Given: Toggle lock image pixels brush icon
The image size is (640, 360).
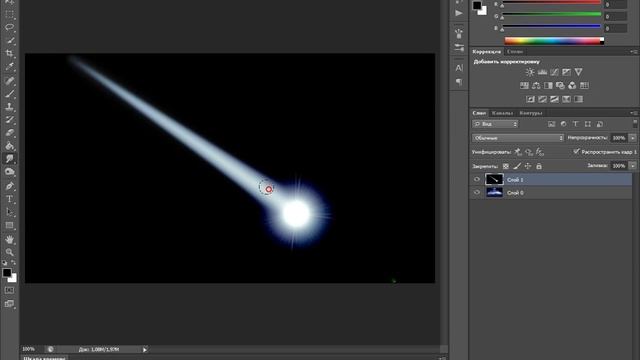Looking at the screenshot, I should tap(517, 166).
